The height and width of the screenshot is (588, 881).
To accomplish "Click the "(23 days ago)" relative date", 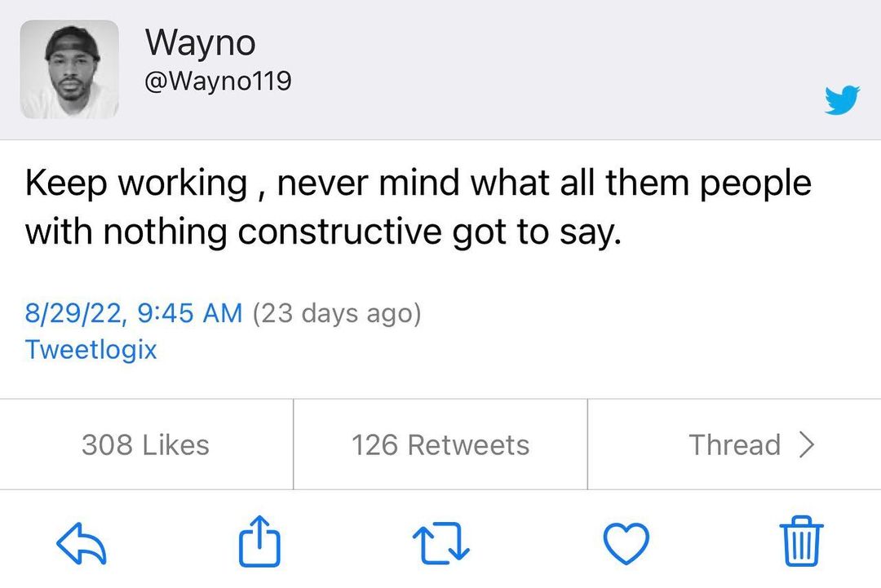I will click(x=336, y=313).
